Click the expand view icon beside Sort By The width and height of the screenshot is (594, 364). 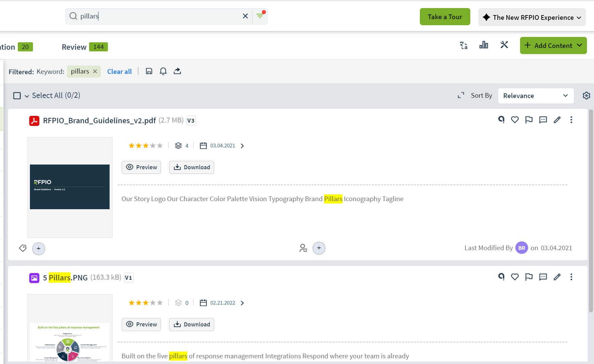[x=461, y=95]
